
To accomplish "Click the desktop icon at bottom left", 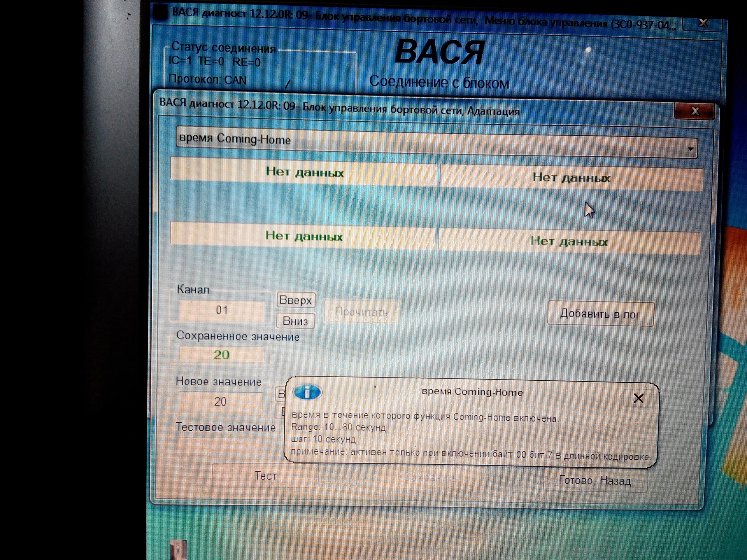I will [x=179, y=549].
